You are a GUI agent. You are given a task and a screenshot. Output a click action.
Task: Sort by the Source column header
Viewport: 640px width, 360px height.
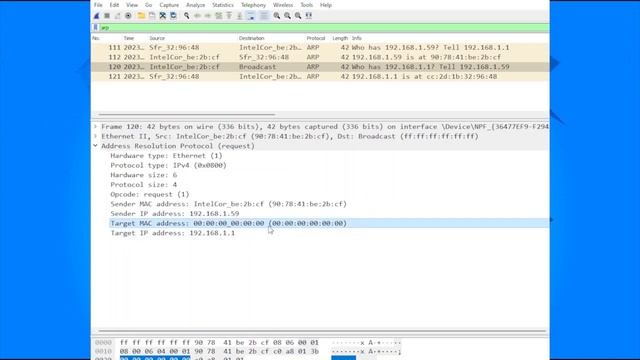[x=157, y=38]
